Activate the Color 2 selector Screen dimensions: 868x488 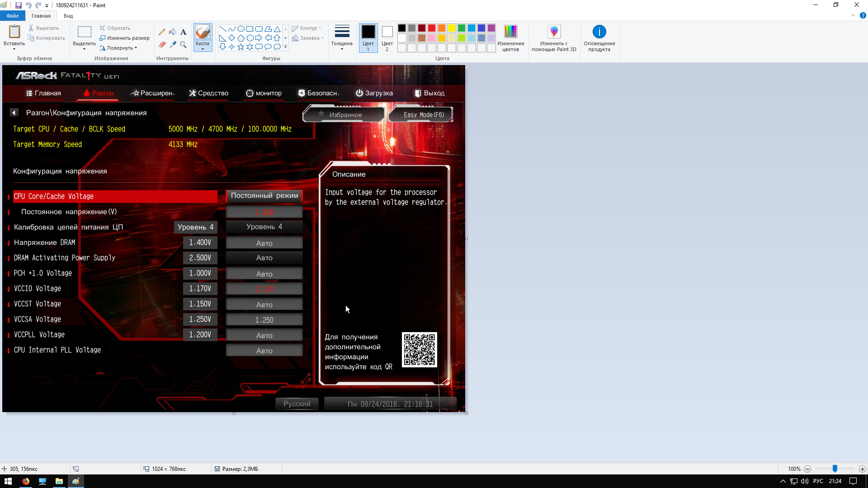click(x=387, y=38)
